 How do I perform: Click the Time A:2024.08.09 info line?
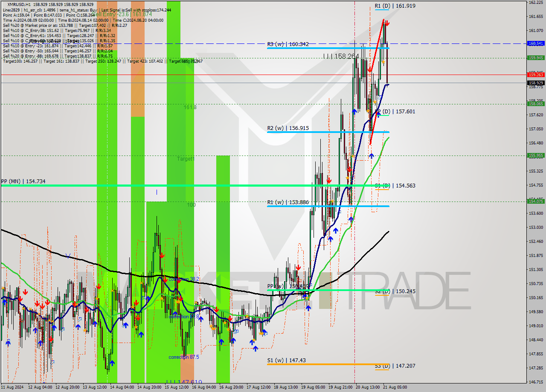83,20
